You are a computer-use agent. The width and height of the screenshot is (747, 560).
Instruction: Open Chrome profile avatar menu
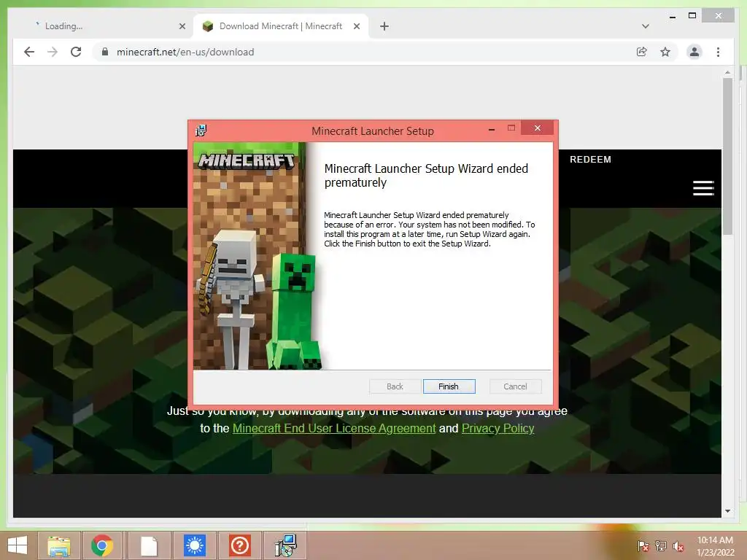point(694,52)
